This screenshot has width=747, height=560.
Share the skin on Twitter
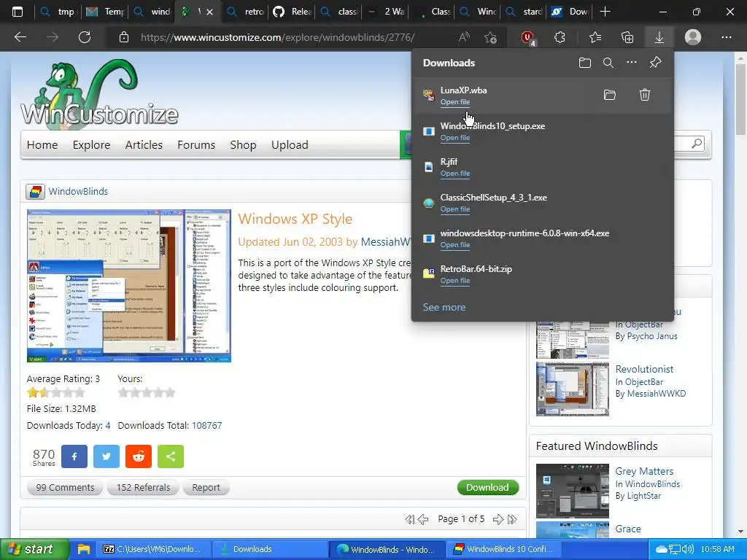(x=107, y=456)
